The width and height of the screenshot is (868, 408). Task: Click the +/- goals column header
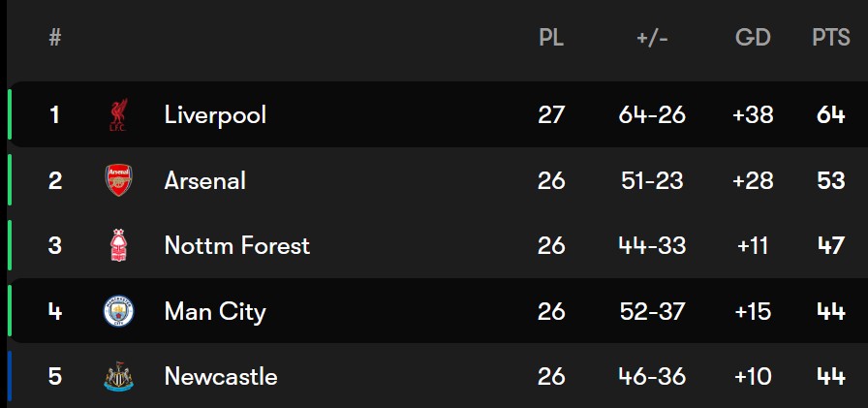652,39
